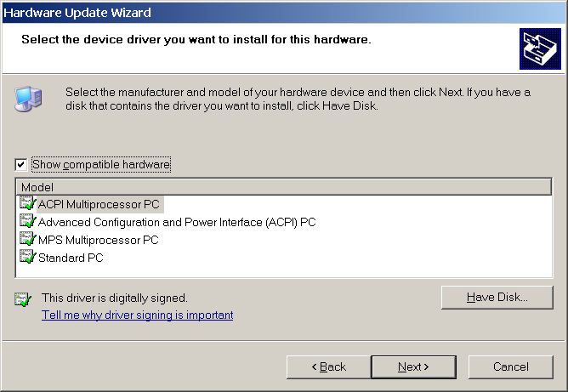Select MPS Multiprocessor PC model
Viewport: 568px width, 392px height.
coord(99,240)
